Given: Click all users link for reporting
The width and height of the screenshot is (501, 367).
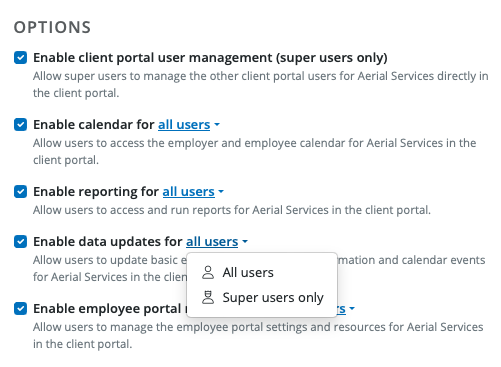Looking at the screenshot, I should 189,192.
